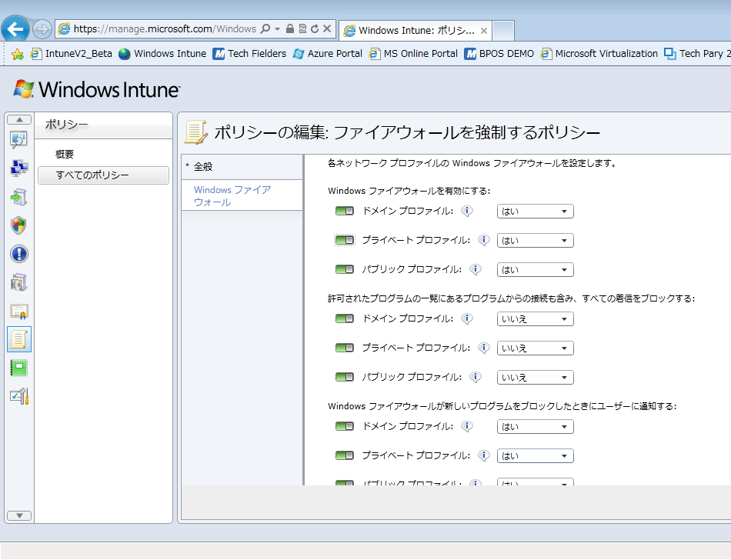This screenshot has width=731, height=560.
Task: Toggle the block-incoming public profile switch
Action: (345, 377)
